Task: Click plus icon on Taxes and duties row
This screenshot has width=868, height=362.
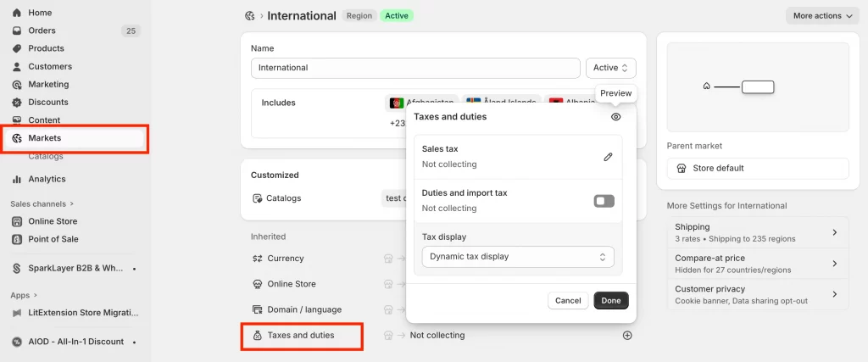Action: pyautogui.click(x=627, y=335)
